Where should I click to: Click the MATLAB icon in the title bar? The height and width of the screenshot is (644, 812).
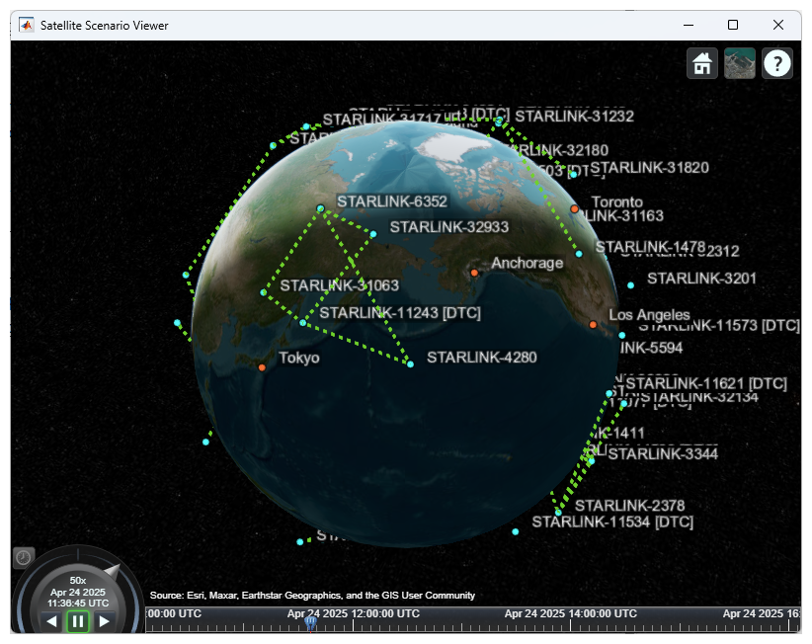click(x=27, y=25)
